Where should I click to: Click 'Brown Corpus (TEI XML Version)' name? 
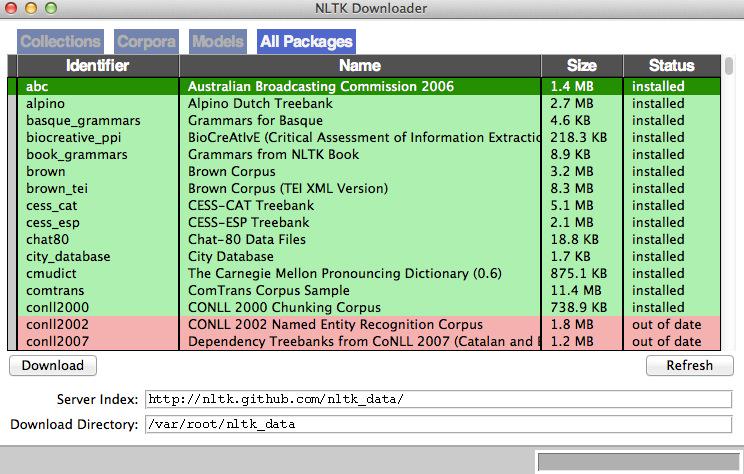[288, 188]
